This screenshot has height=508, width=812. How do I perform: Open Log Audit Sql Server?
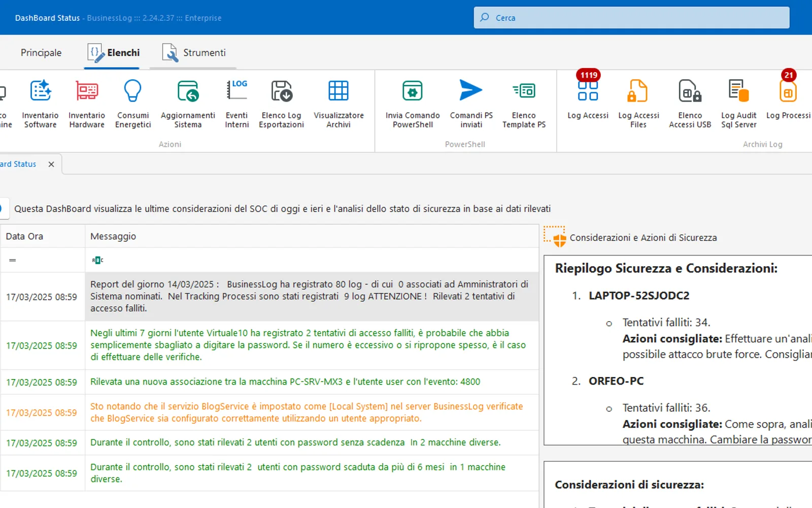coord(738,104)
